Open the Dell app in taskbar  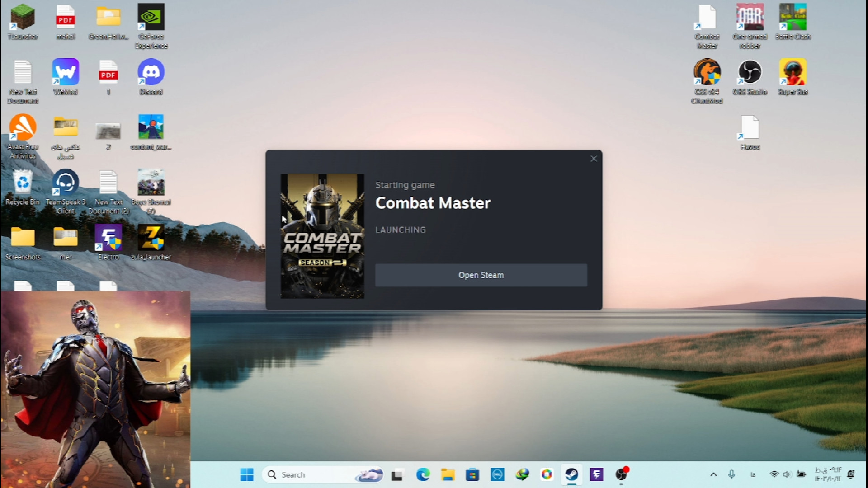[x=497, y=474]
